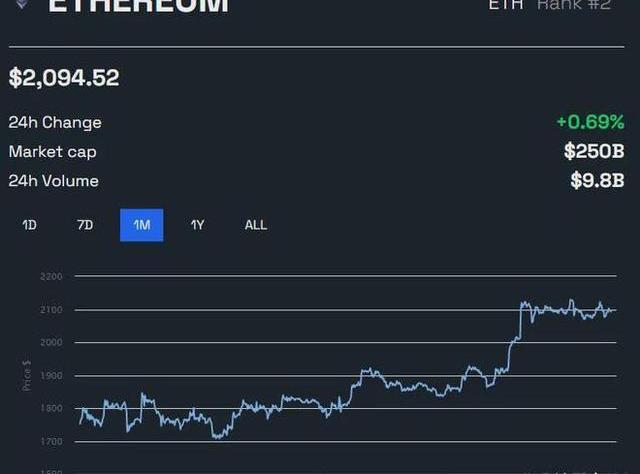Click the 2200 y-axis price label
Screen dimensions: 640x474
51,276
